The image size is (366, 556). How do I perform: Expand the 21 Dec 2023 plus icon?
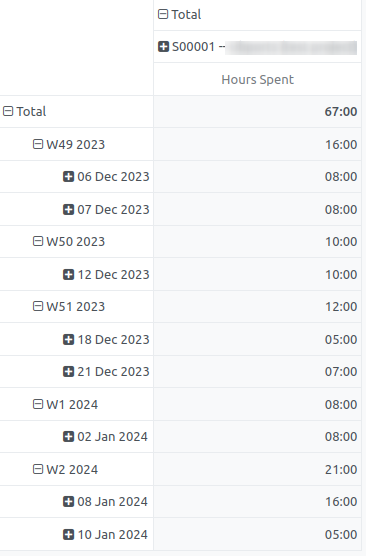[68, 372]
